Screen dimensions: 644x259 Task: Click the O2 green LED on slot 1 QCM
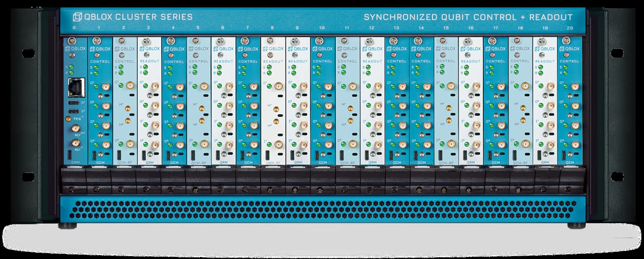97,106
